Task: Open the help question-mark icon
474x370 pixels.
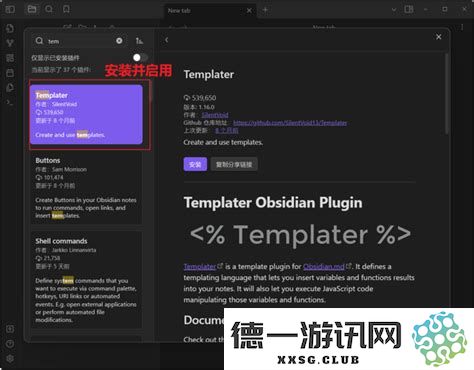Action: click(10, 344)
